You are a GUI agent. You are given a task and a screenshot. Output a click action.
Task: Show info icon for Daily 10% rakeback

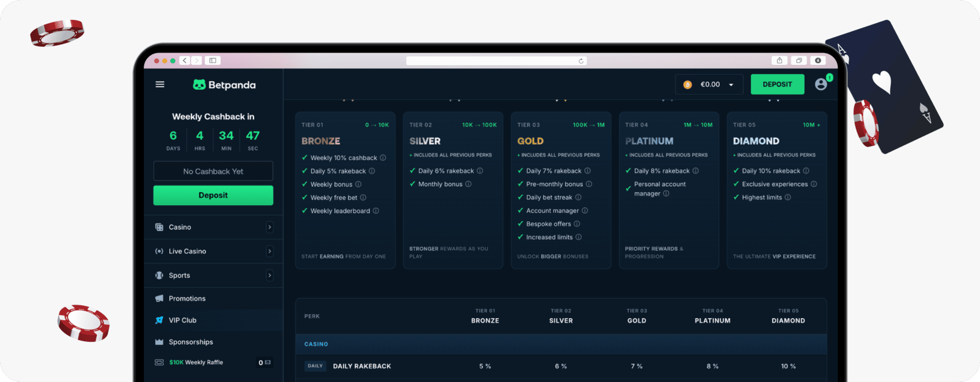806,171
